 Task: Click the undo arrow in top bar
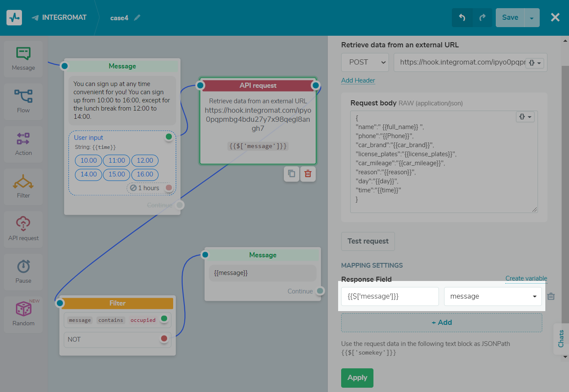click(462, 18)
